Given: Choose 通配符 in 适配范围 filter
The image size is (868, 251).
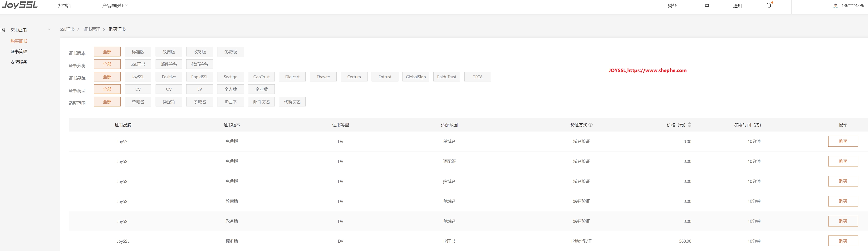Looking at the screenshot, I should pos(169,102).
